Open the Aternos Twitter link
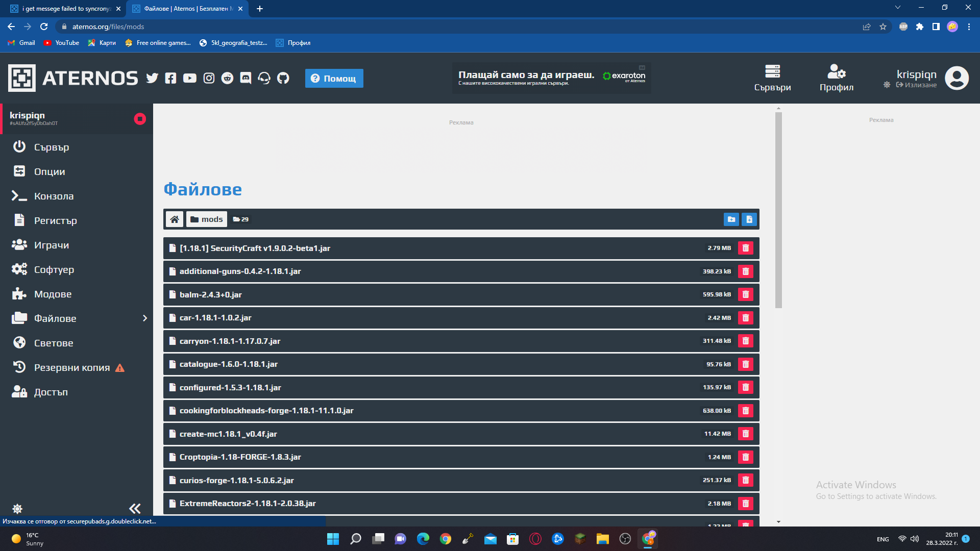 [x=152, y=78]
